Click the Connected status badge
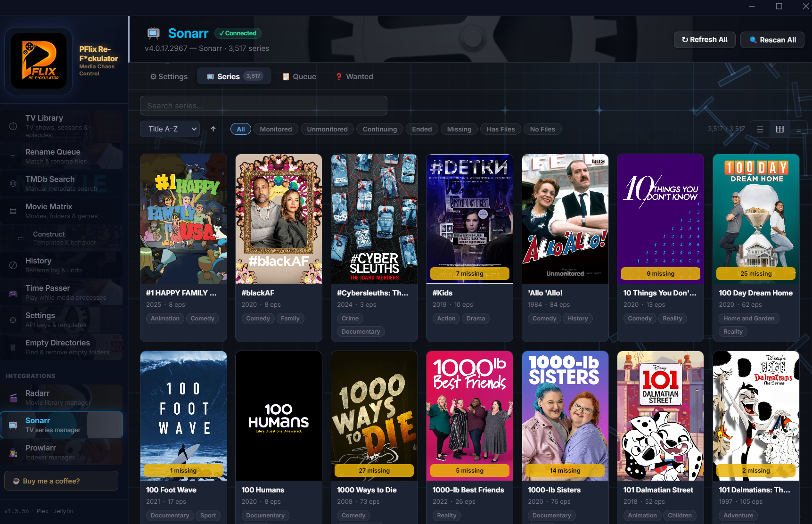The height and width of the screenshot is (524, 812). (238, 33)
